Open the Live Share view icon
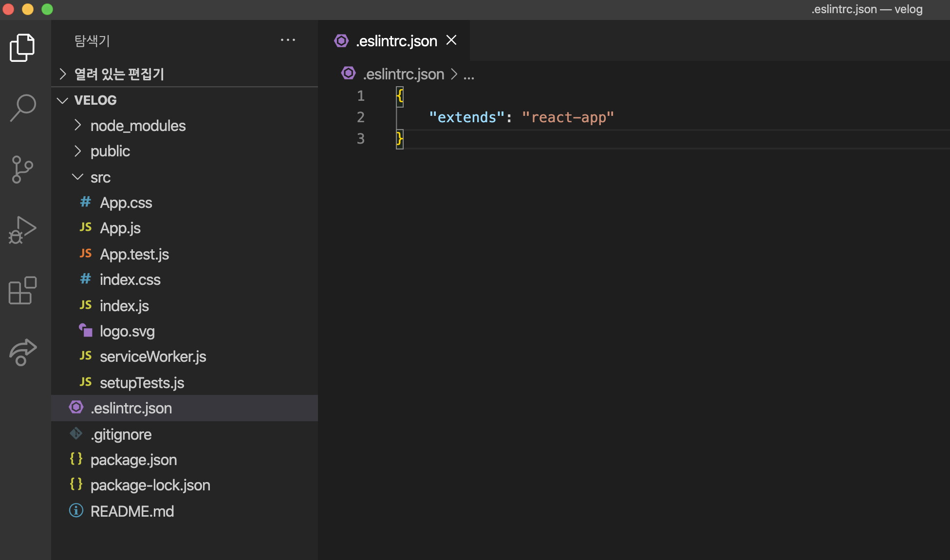 coord(22,352)
